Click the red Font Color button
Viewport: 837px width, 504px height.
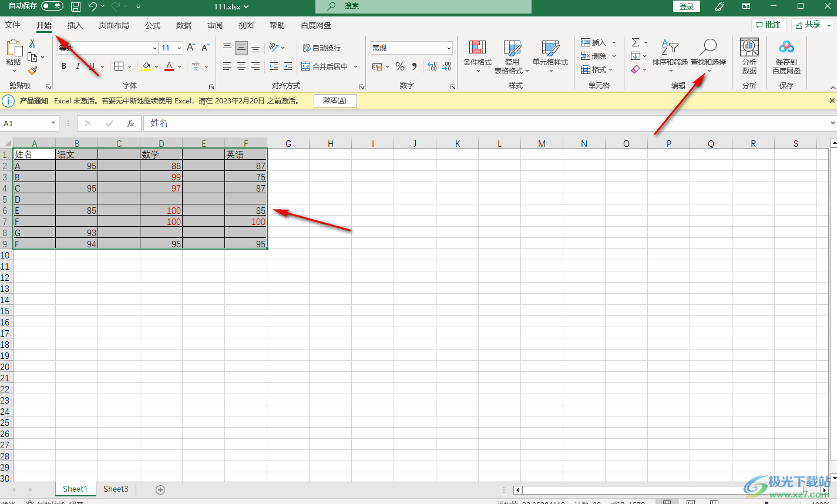tap(169, 66)
